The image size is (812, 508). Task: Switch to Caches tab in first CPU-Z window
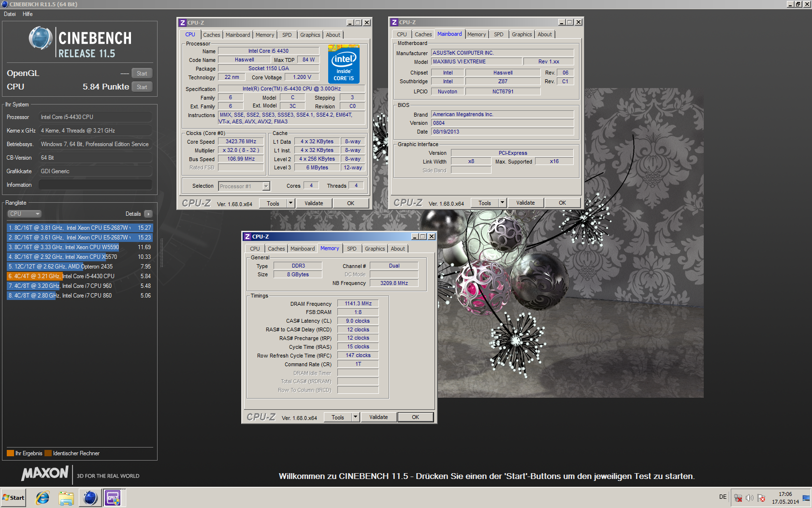click(211, 35)
